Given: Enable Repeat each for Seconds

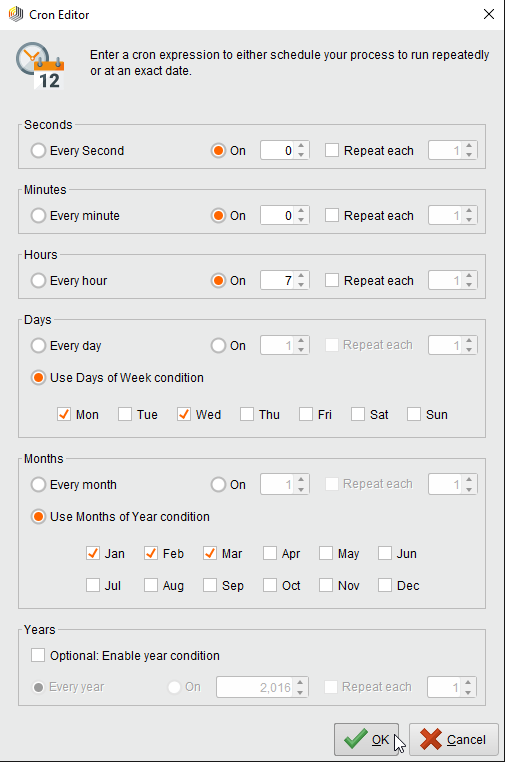Looking at the screenshot, I should tap(331, 150).
